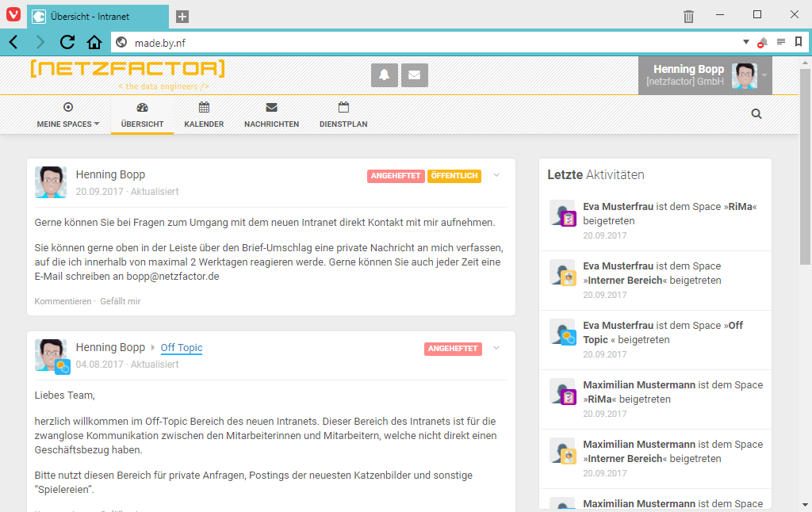
Task: Click the Öffentlich label
Action: pyautogui.click(x=454, y=176)
